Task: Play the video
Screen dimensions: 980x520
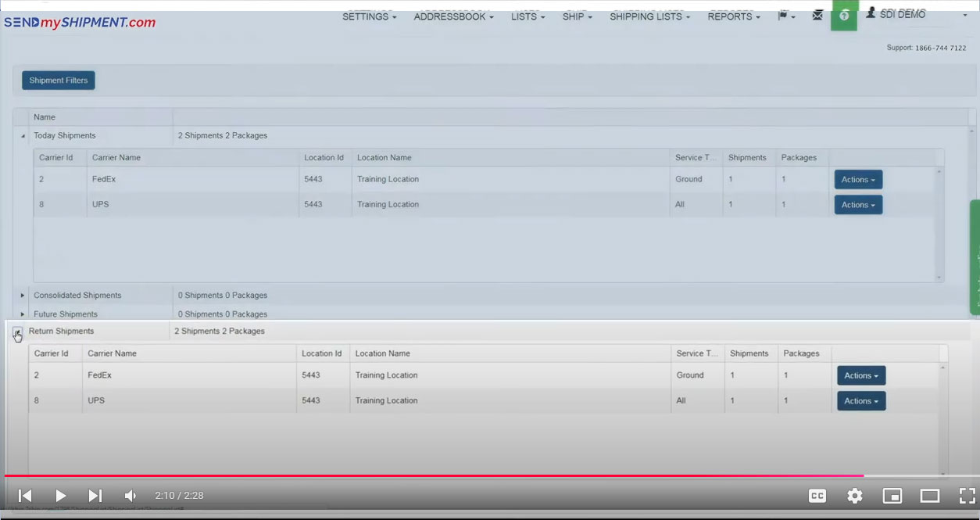Action: tap(60, 496)
